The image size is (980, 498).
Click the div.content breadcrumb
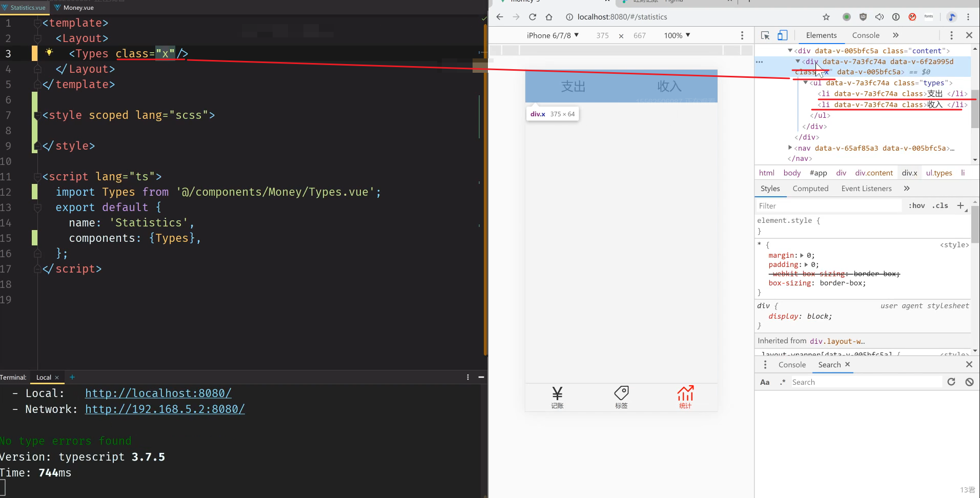point(874,173)
